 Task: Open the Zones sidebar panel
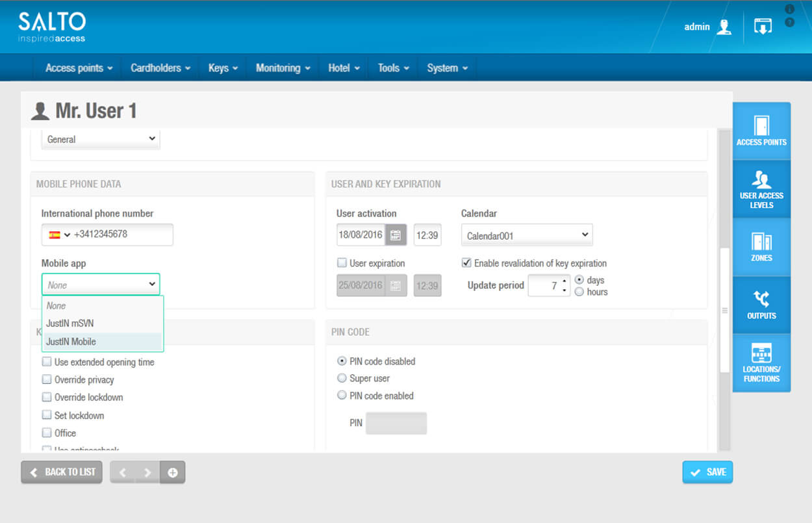click(761, 247)
